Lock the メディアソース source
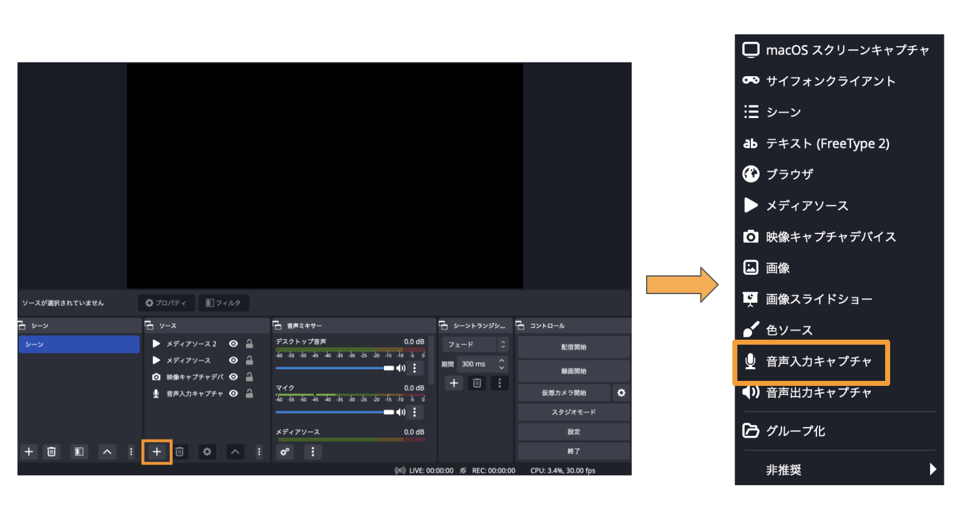Image resolution: width=980 pixels, height=532 pixels. 250,360
